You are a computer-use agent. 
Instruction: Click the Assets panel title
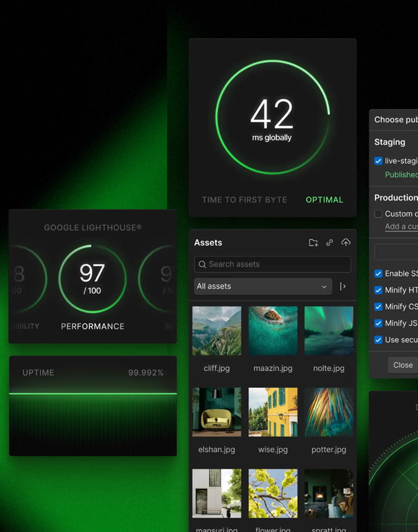(x=208, y=243)
